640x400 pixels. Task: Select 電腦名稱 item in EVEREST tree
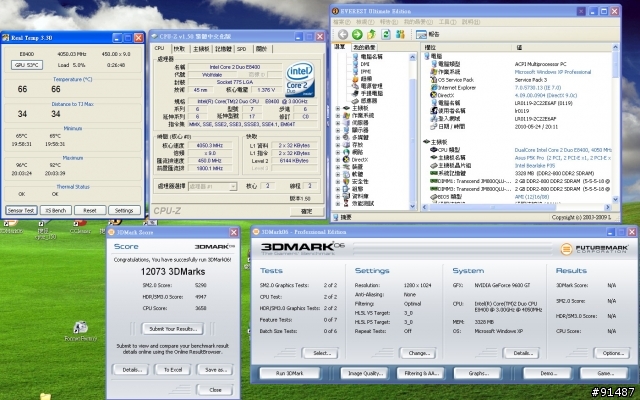(367, 57)
